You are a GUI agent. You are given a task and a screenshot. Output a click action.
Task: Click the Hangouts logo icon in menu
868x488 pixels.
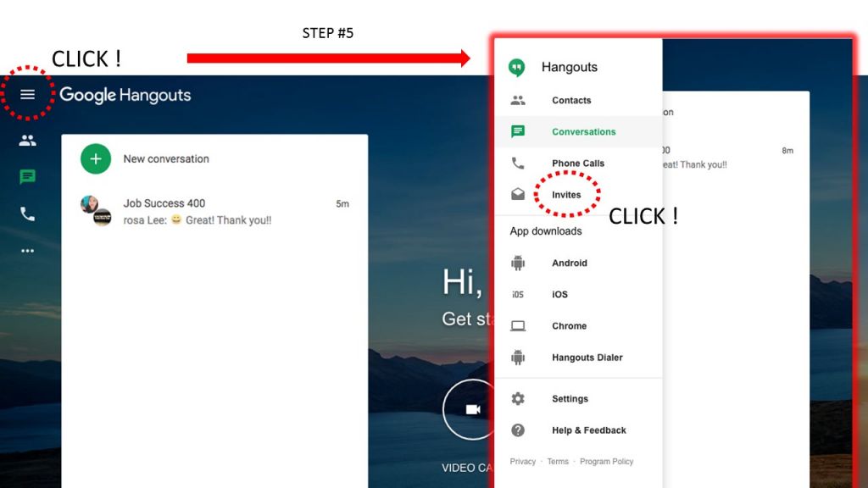(x=516, y=68)
